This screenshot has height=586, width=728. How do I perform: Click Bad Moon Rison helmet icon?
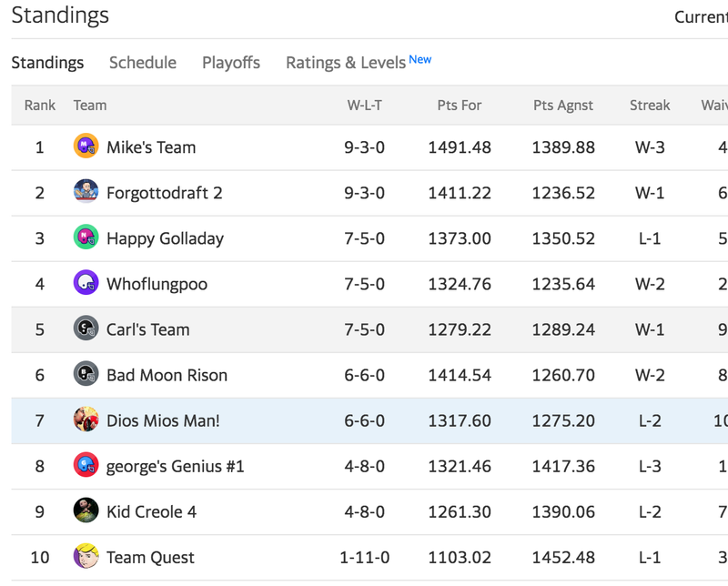[x=86, y=373]
